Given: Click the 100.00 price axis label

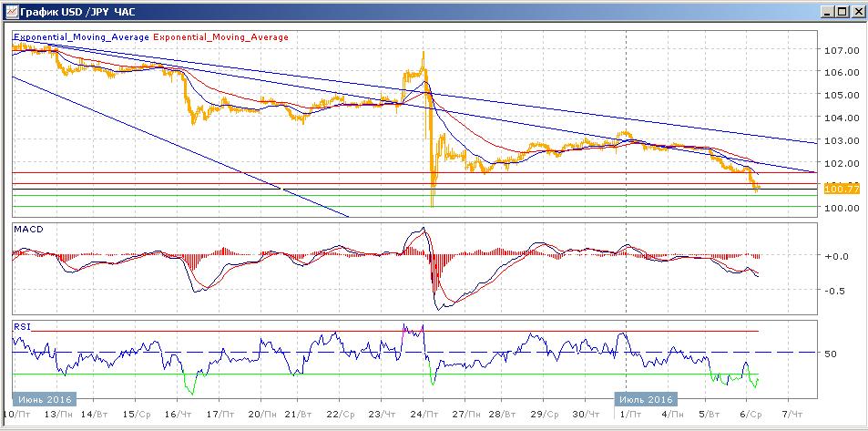Looking at the screenshot, I should coord(842,209).
